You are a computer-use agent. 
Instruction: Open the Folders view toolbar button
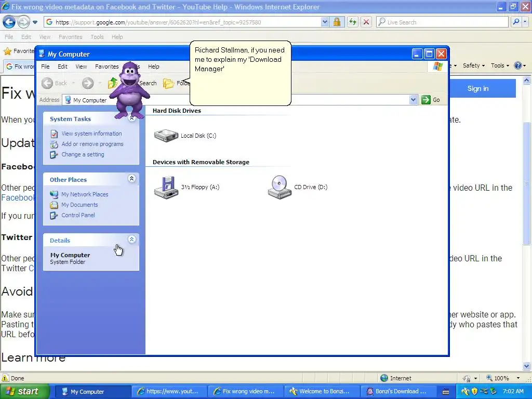176,83
